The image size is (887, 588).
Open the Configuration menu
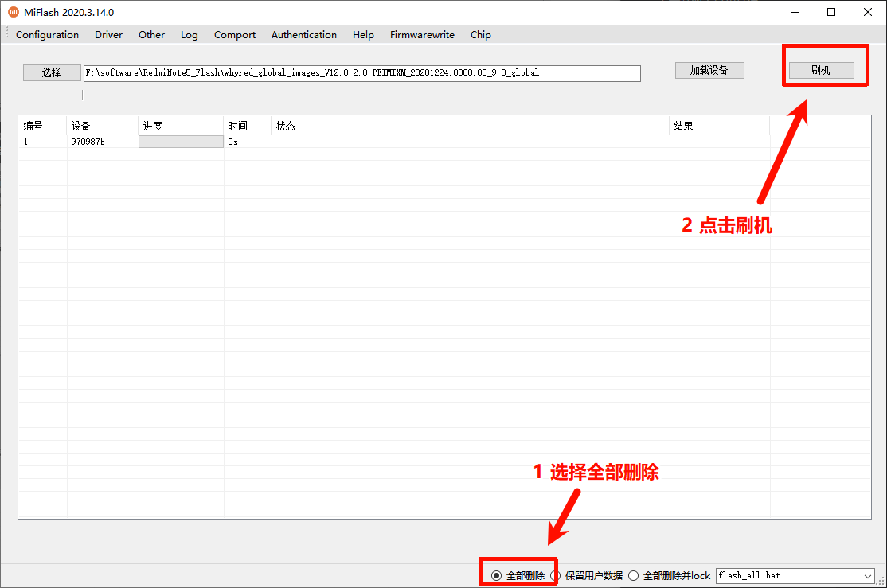(47, 35)
